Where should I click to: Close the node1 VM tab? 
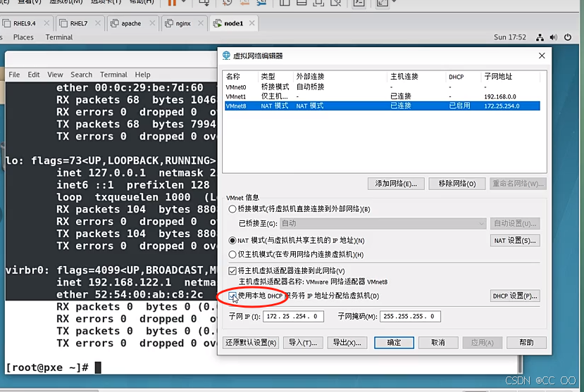coord(252,23)
